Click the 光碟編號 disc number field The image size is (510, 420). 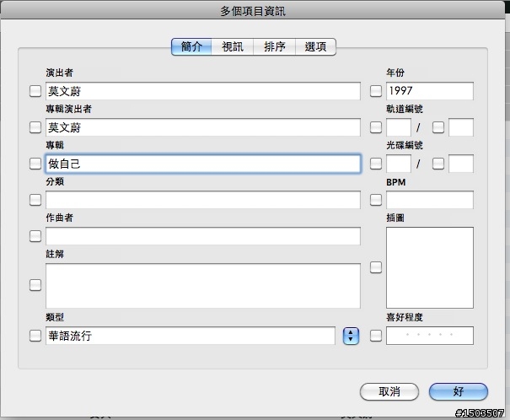click(x=399, y=164)
